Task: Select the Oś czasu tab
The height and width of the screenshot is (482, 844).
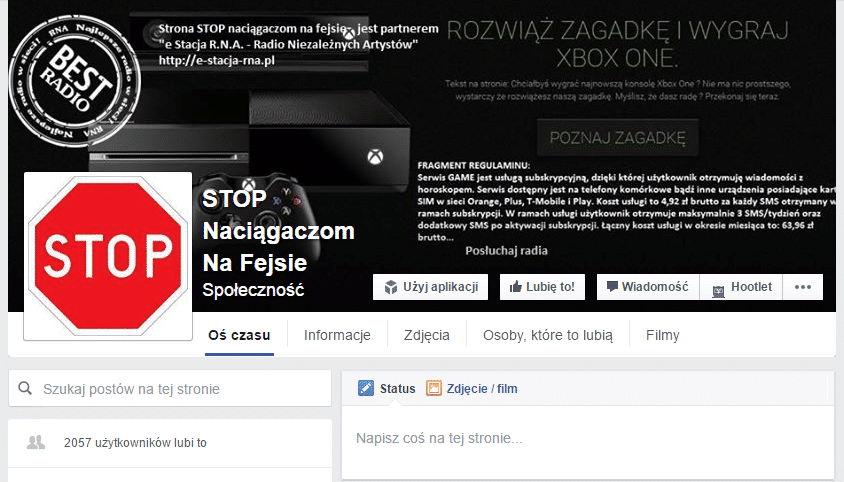Action: coord(239,335)
